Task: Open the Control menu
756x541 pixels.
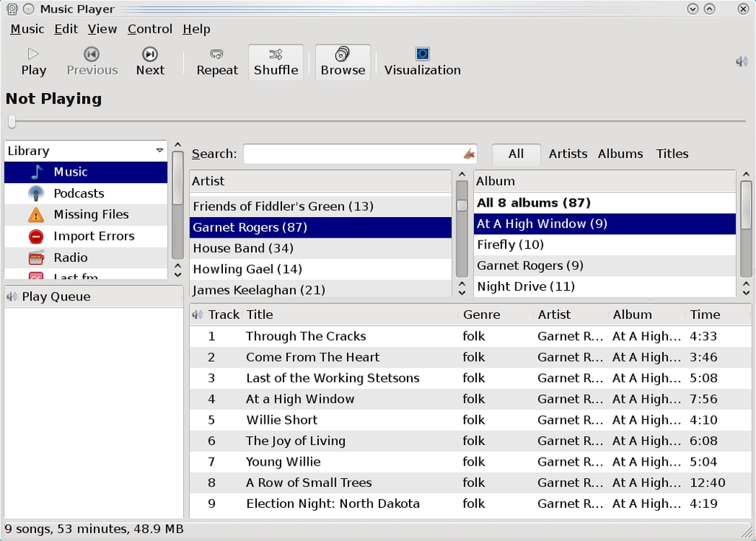Action: [x=150, y=29]
